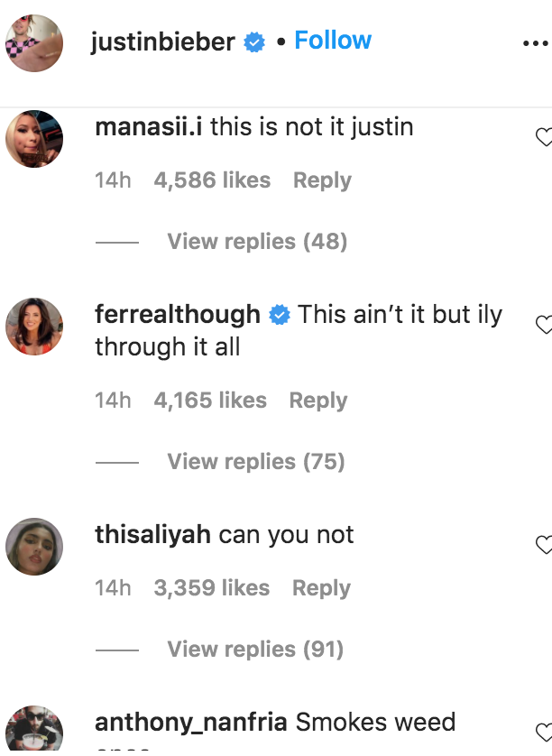Expand View replies (75)

[x=256, y=462]
